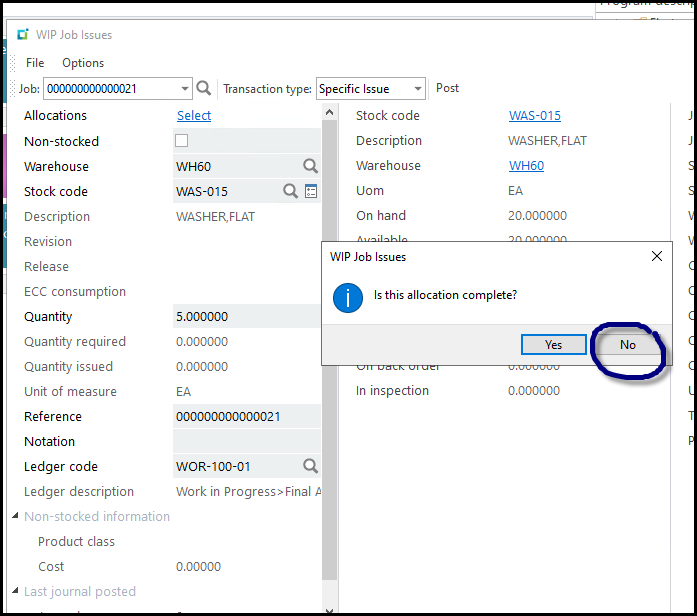This screenshot has width=697, height=616.
Task: Click the Warehouse browse magnifier icon
Action: 310,166
